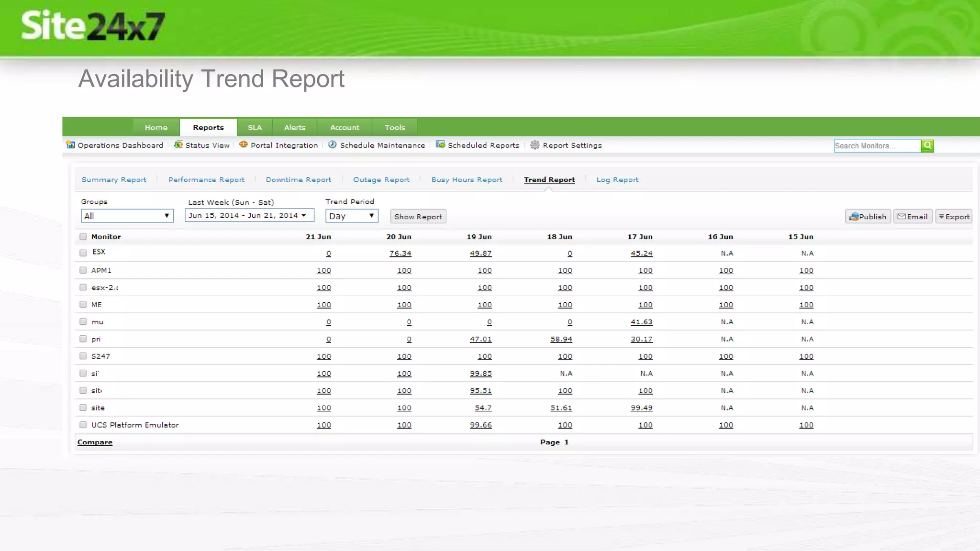Switch to the SLA tab
980x551 pixels.
click(x=255, y=128)
